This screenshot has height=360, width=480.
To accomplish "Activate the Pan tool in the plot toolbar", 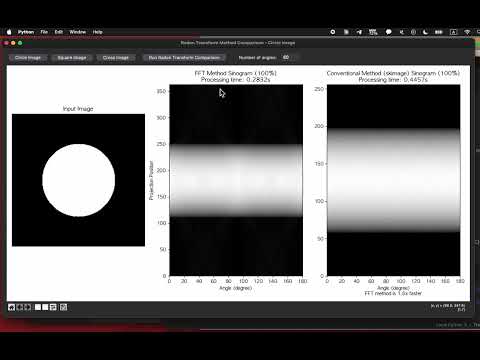I will [x=38, y=307].
